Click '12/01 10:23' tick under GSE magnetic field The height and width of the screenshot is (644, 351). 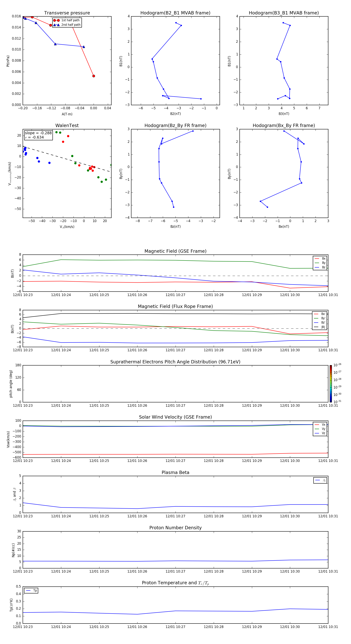(x=23, y=295)
